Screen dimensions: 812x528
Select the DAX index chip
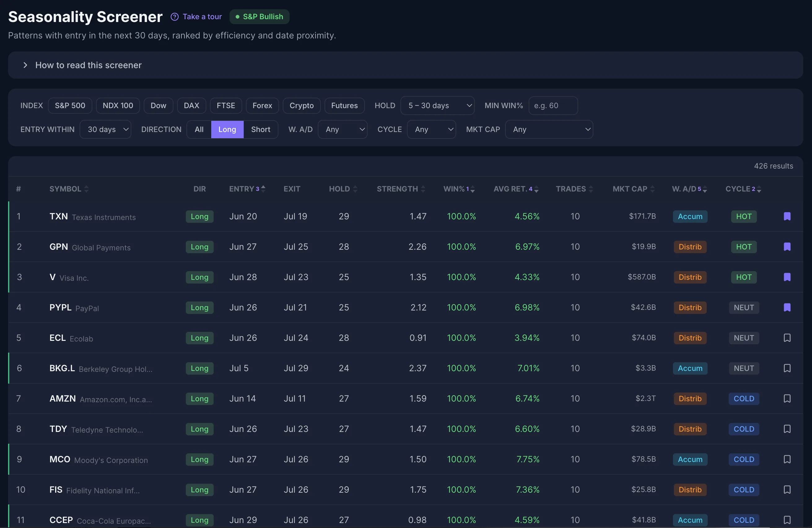(191, 106)
